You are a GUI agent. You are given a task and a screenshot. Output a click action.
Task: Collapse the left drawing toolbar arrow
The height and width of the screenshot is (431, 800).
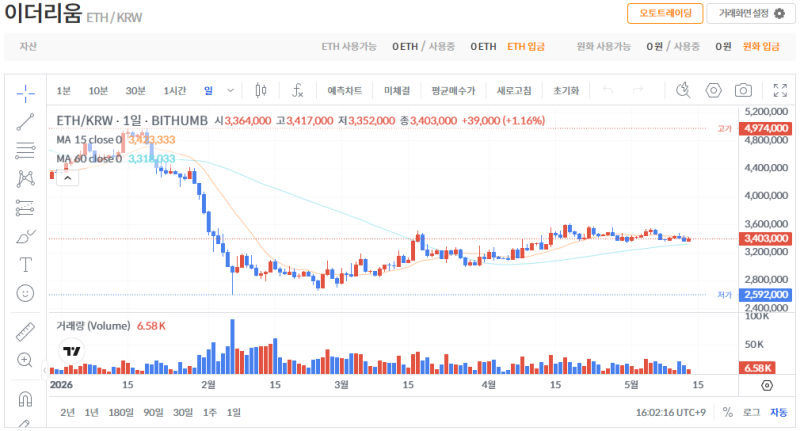44,370
